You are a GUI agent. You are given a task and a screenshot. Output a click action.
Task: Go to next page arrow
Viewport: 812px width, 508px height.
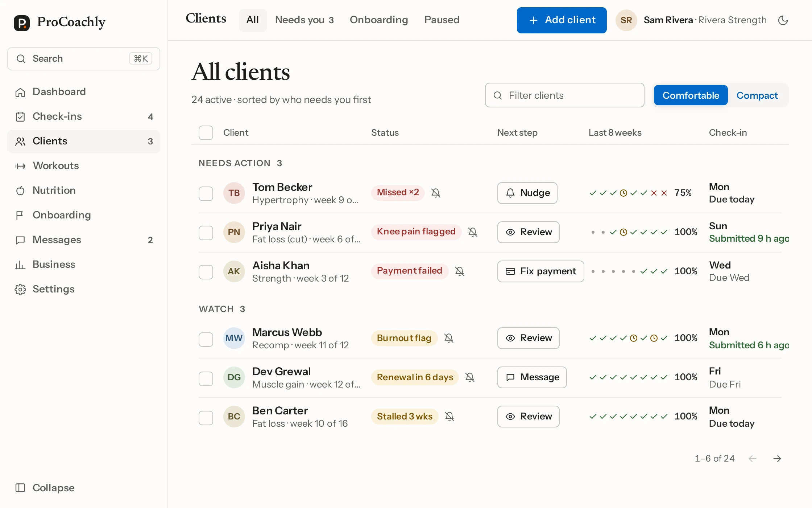point(777,459)
